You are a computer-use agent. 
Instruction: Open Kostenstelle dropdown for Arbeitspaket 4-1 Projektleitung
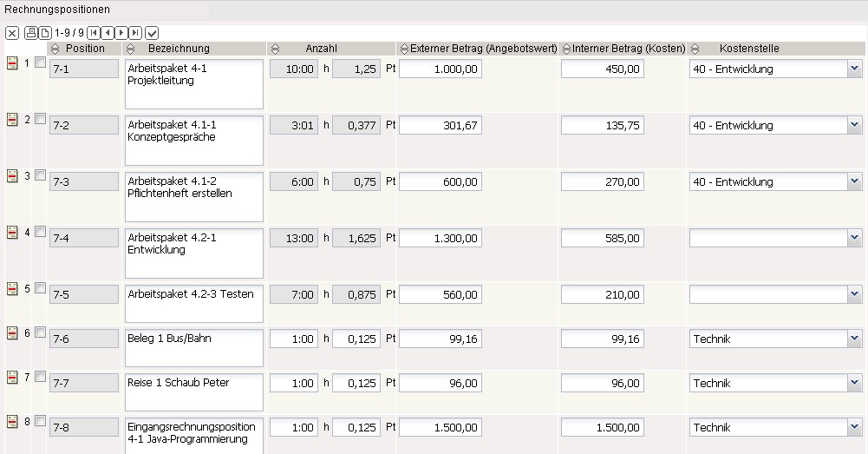coord(854,69)
